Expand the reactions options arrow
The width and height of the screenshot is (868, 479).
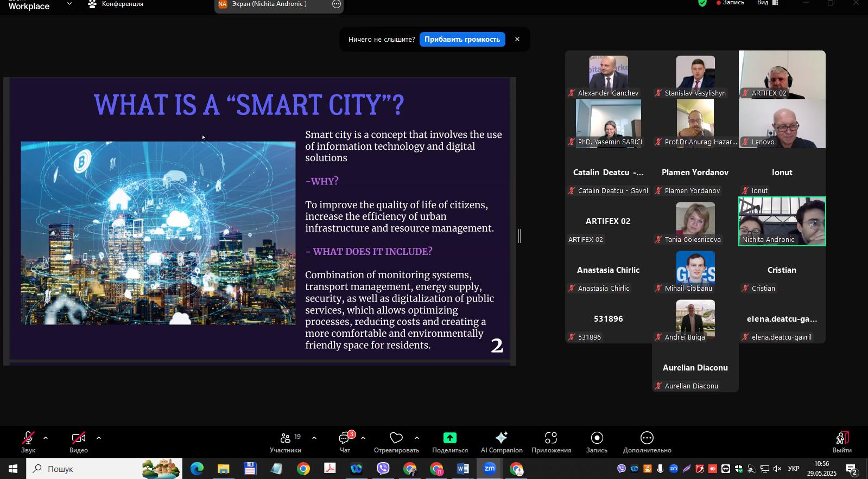click(x=417, y=438)
